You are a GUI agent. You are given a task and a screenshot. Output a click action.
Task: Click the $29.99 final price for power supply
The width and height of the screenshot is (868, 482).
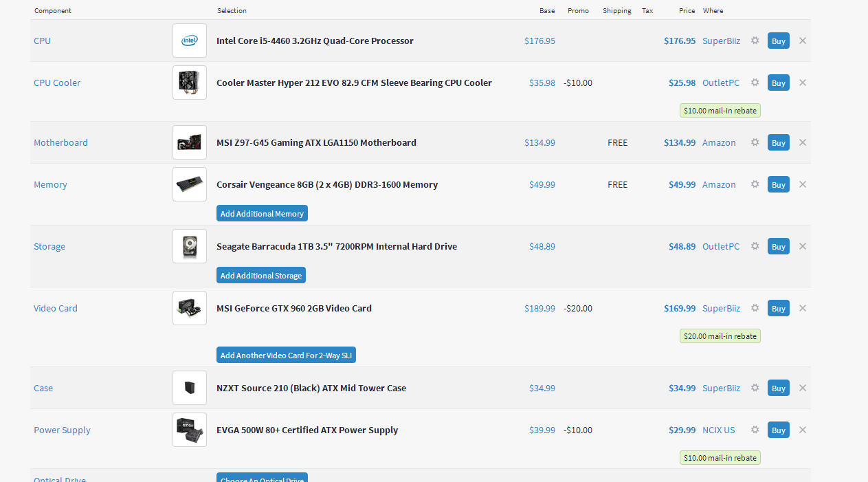coord(682,430)
